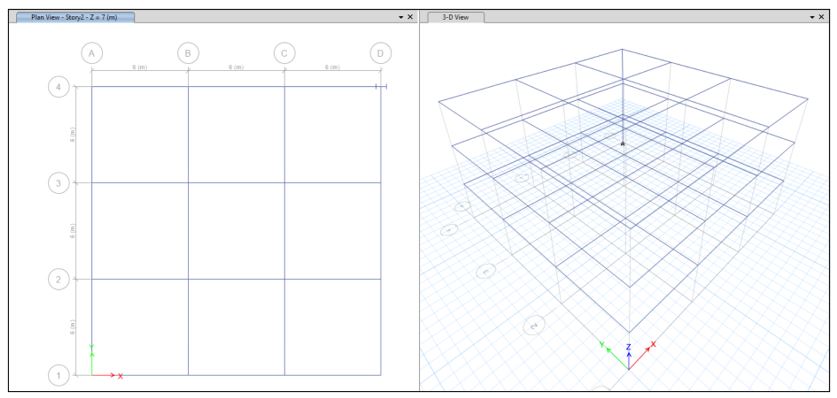
Task: Open the Plan View window options dropdown arrow
Action: click(401, 17)
